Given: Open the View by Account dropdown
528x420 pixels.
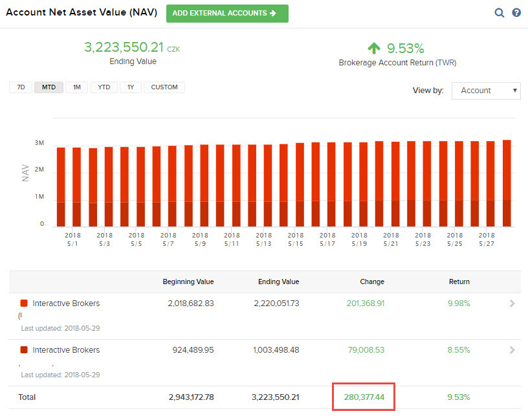Looking at the screenshot, I should 485,91.
